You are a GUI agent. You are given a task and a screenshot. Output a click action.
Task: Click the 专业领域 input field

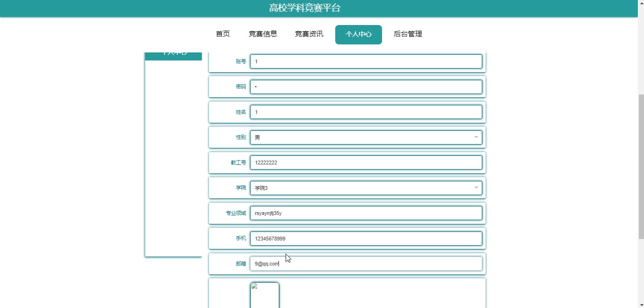coord(366,213)
